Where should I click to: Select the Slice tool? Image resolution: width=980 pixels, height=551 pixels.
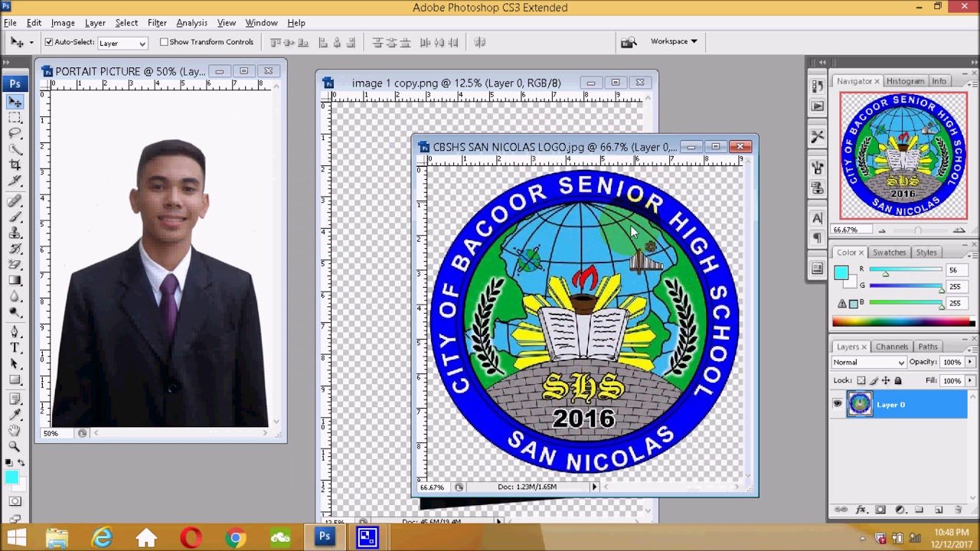15,181
